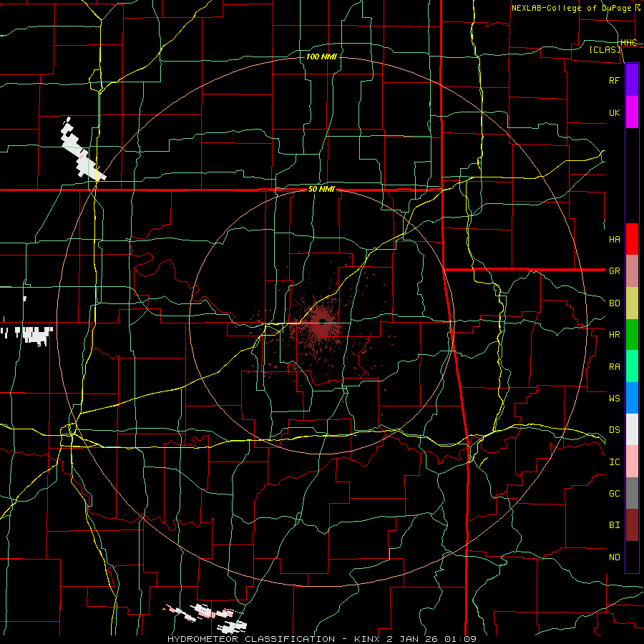This screenshot has height=644, width=644.
Task: Click the IC legend label
Action: (615, 462)
